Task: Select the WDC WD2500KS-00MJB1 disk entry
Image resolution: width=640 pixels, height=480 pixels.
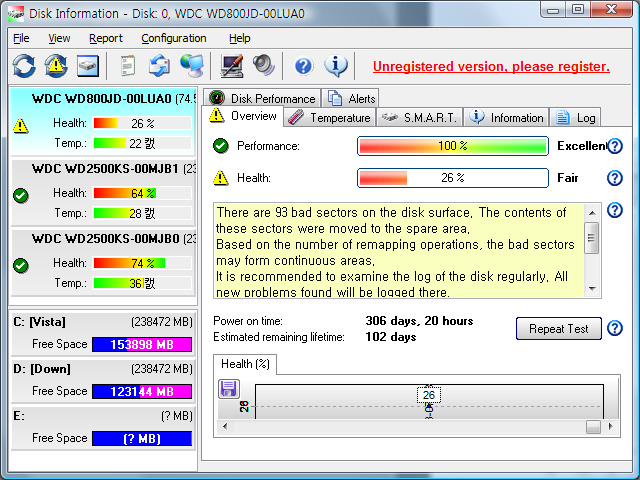Action: [x=103, y=192]
